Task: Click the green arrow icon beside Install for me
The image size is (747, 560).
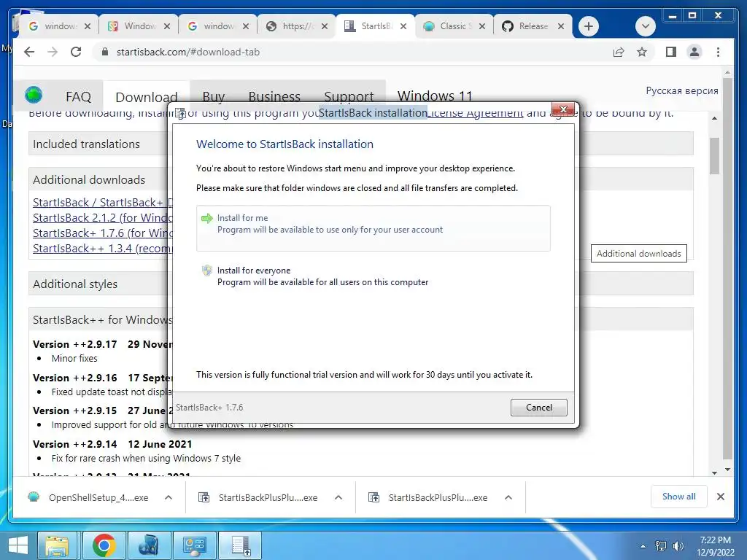Action: [x=206, y=218]
